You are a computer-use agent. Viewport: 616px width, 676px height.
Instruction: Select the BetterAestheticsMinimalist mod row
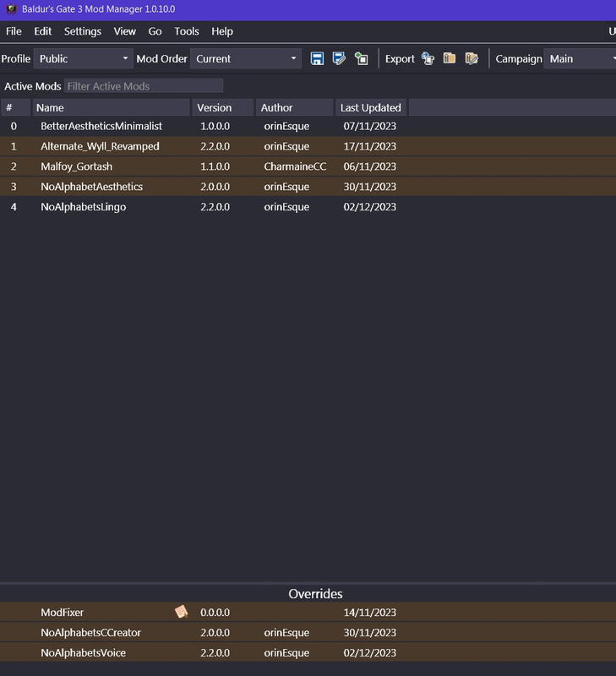pyautogui.click(x=308, y=126)
